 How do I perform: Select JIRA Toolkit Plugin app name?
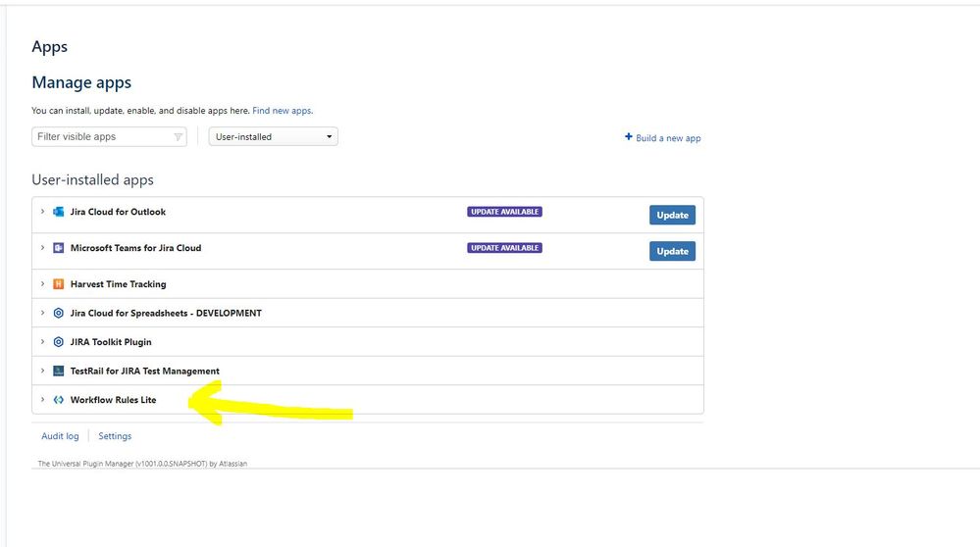coord(111,341)
